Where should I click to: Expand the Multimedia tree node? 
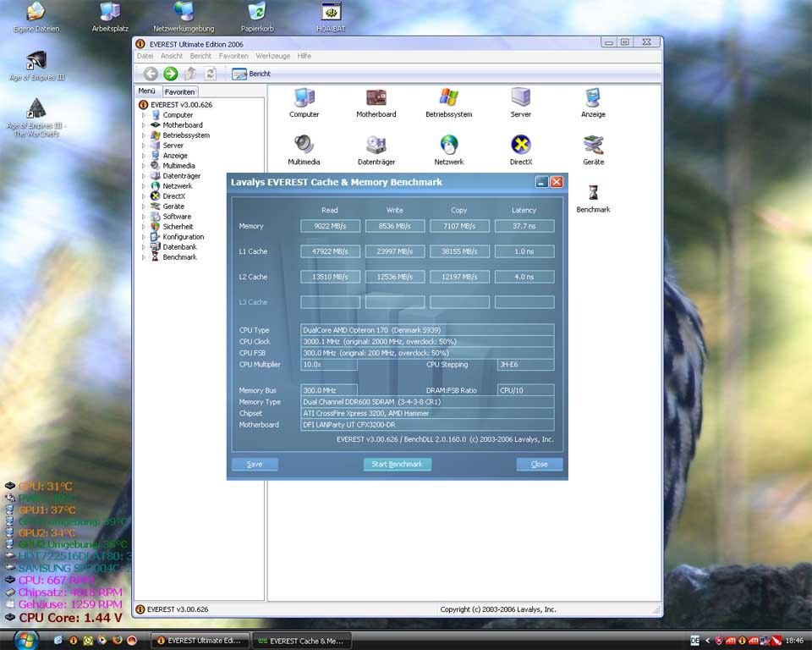click(x=144, y=166)
